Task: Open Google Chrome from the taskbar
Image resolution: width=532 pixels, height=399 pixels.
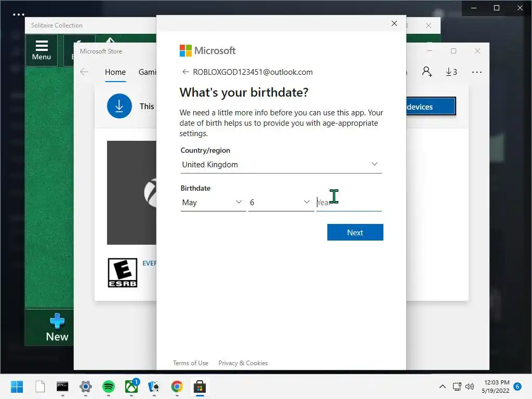Action: (x=177, y=387)
